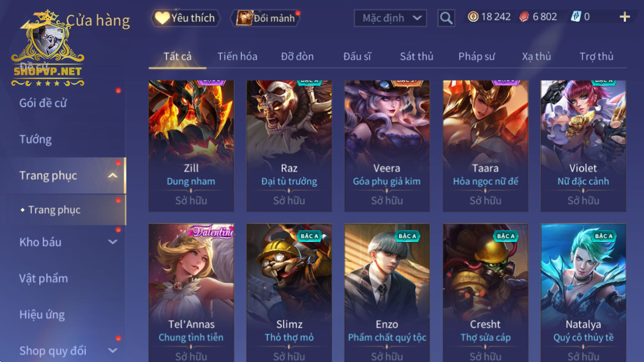Viewport: 644px width, 362px height.
Task: Click the SHOPVP.NET crest logo
Action: pyautogui.click(x=48, y=49)
